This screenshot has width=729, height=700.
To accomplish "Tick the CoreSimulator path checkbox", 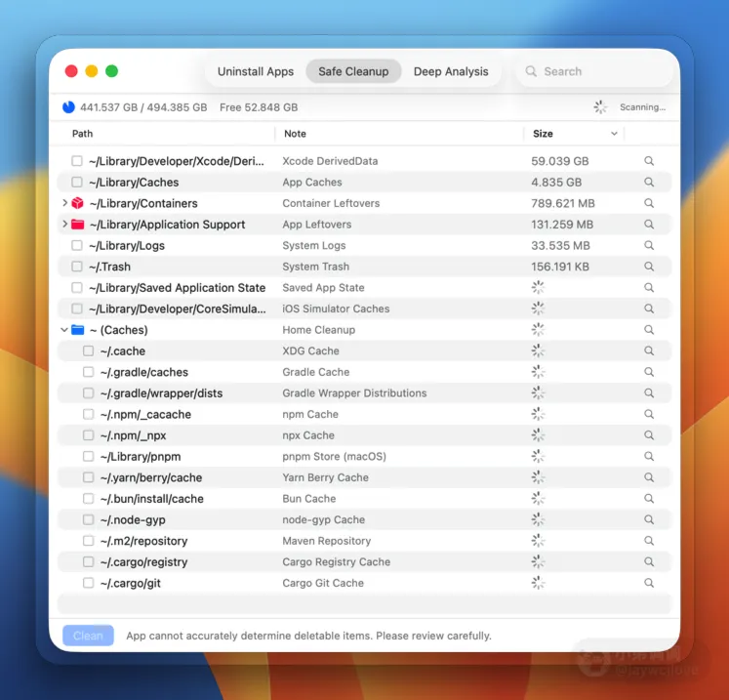I will click(77, 309).
